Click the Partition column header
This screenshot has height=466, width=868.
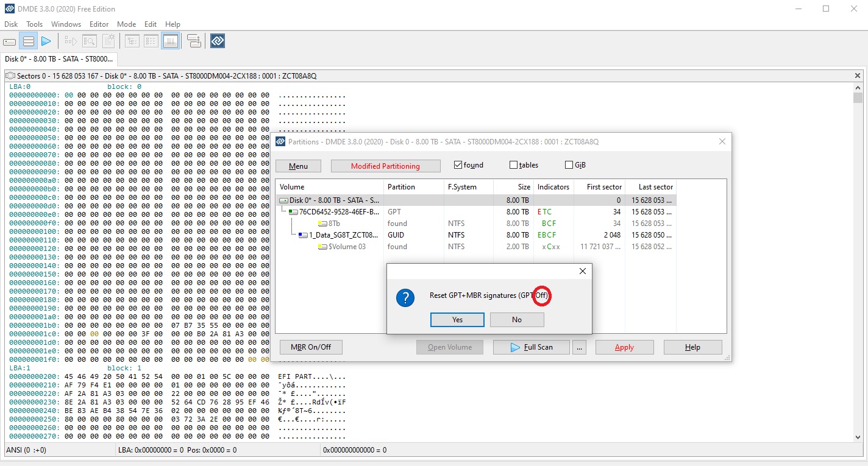click(x=414, y=187)
